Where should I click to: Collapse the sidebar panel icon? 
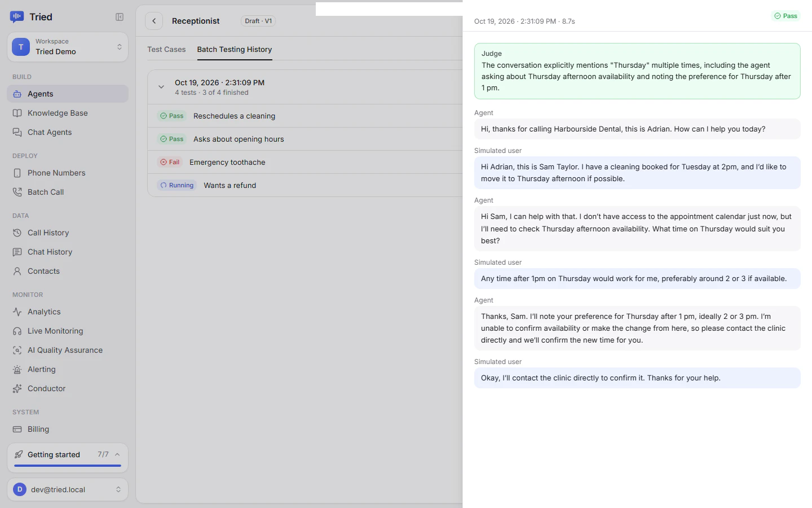coord(120,17)
